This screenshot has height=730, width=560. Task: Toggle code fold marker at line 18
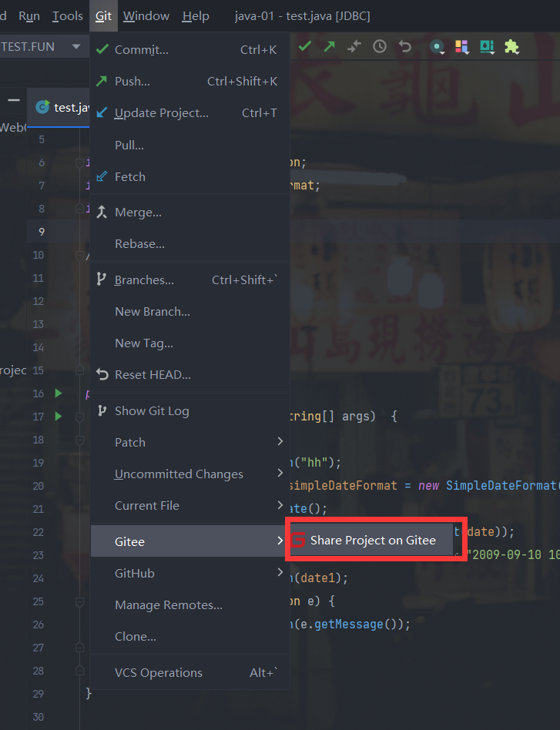click(79, 440)
